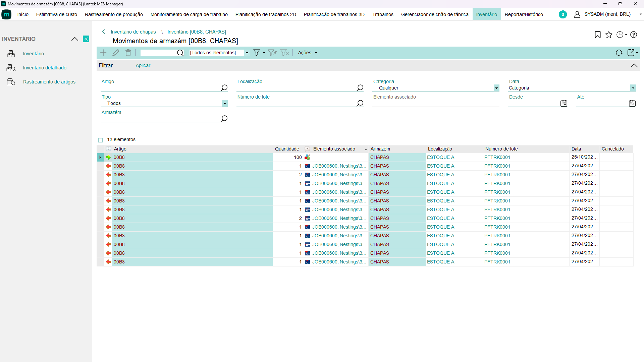Open the Início menu
The width and height of the screenshot is (644, 362).
tap(23, 14)
